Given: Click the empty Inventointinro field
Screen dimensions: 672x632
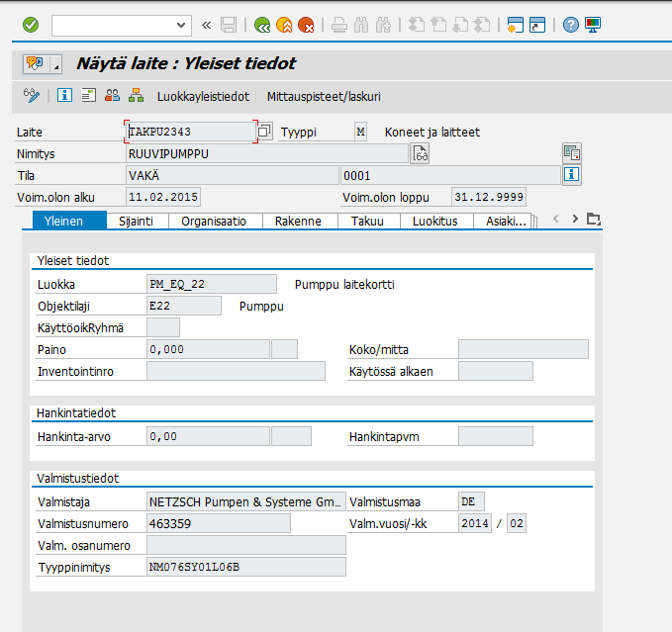Looking at the screenshot, I should (236, 371).
